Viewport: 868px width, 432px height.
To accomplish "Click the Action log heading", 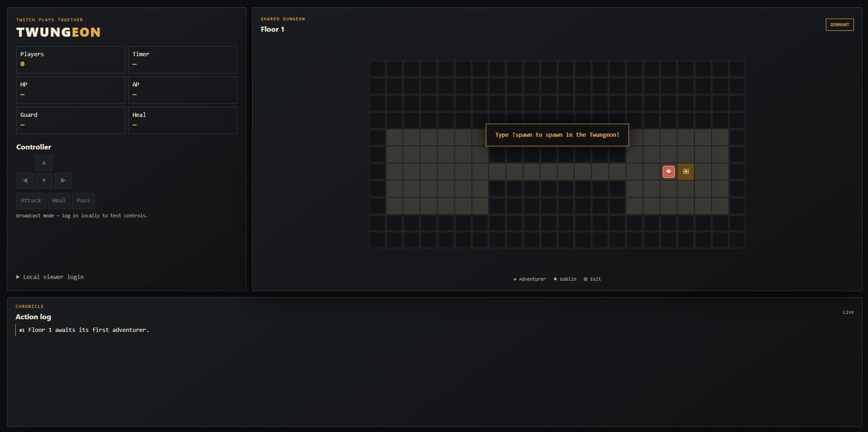I will pyautogui.click(x=33, y=317).
